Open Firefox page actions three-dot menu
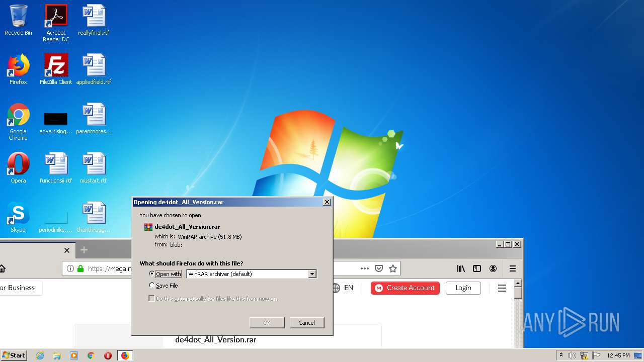644x362 pixels. [365, 268]
